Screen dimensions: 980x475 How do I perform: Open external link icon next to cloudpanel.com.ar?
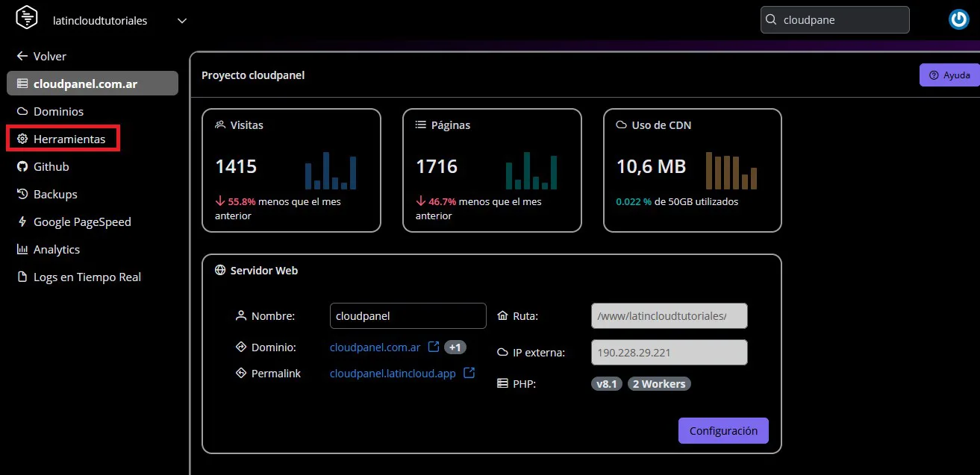(433, 347)
